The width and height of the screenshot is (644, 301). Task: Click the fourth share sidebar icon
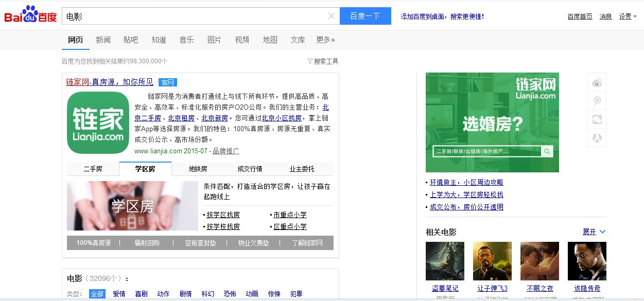[x=597, y=138]
